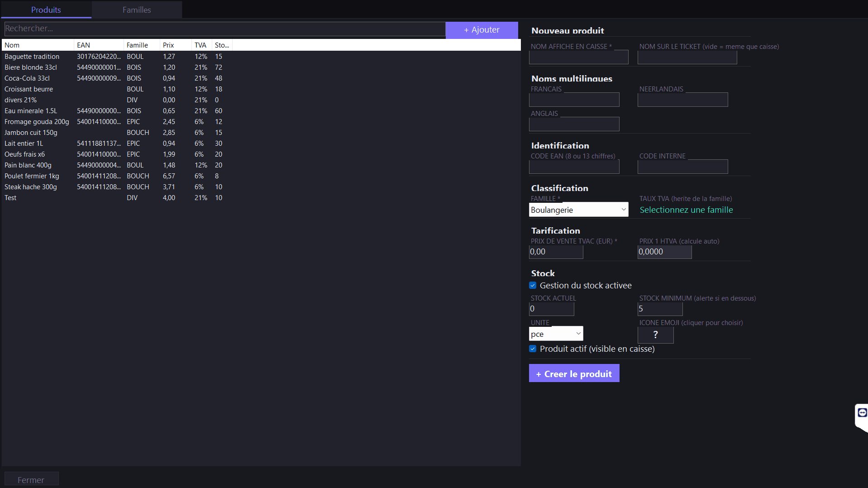Screen dimensions: 868x488
Task: Click the Ajouter button
Action: tap(482, 29)
